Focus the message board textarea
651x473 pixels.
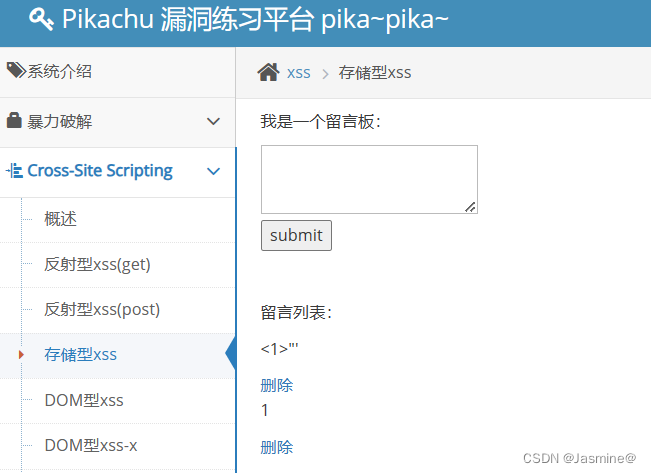(x=369, y=179)
